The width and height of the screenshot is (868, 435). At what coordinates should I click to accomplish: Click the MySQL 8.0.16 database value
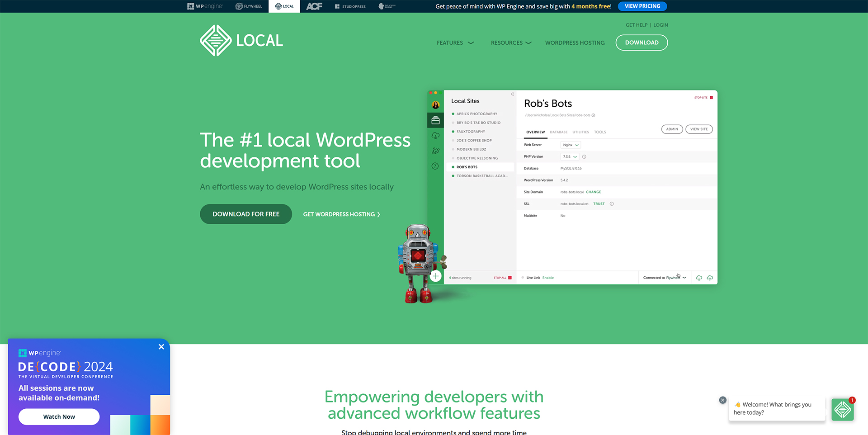[x=571, y=168]
